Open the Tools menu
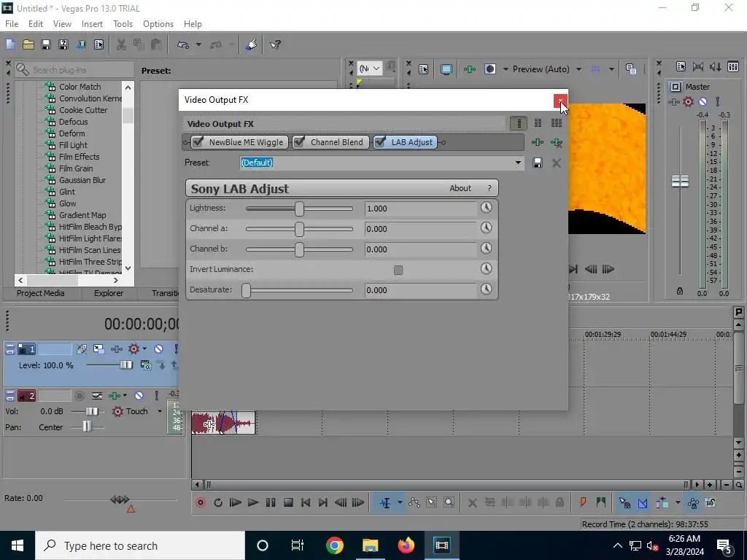This screenshot has height=560, width=747. tap(123, 24)
